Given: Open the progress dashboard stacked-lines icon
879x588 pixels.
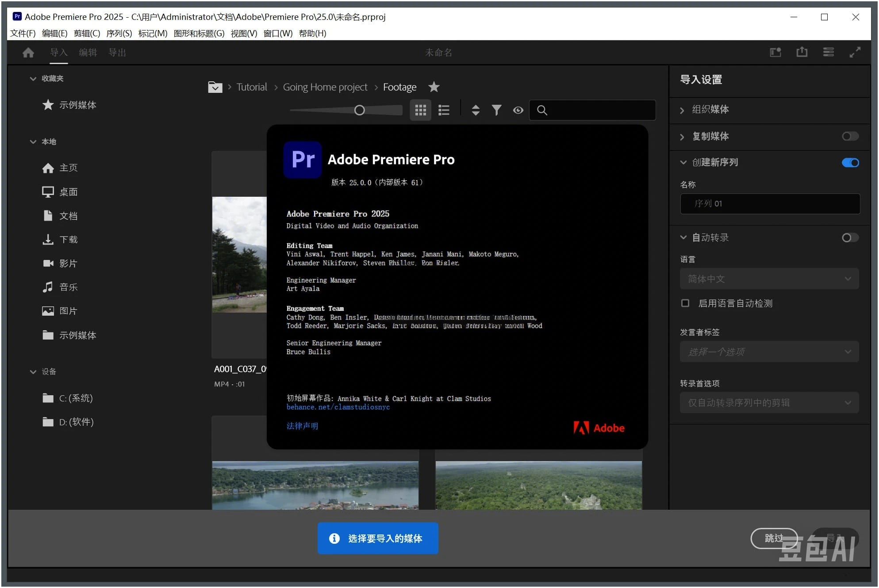Looking at the screenshot, I should click(829, 52).
